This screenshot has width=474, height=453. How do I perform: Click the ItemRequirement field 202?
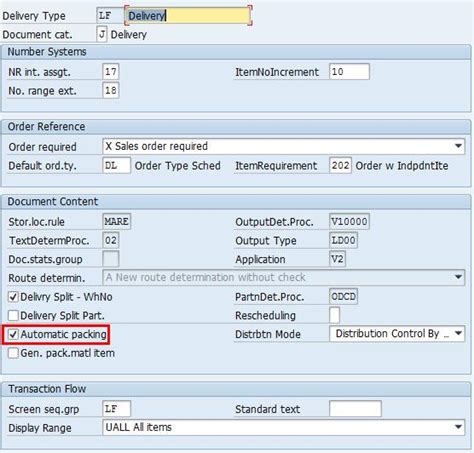340,165
